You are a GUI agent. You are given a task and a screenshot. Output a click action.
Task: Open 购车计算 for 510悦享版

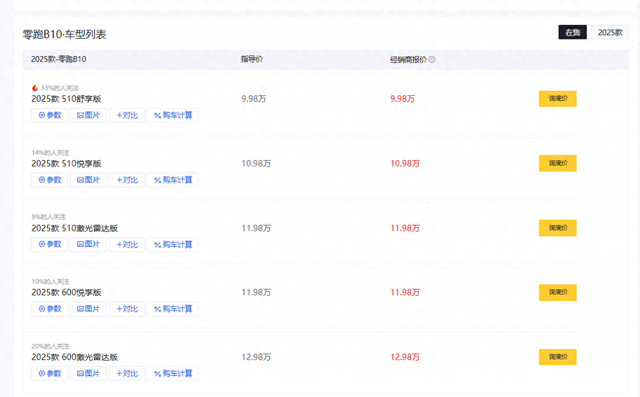coord(173,180)
